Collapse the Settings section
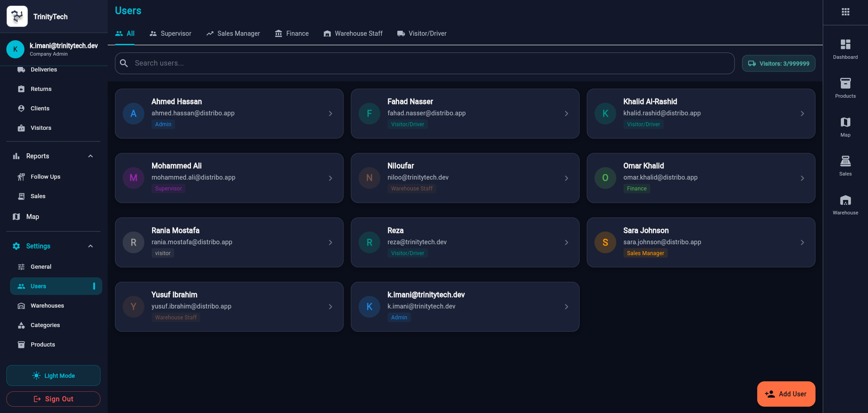Screen dimensions: 868x413 (x=91, y=246)
